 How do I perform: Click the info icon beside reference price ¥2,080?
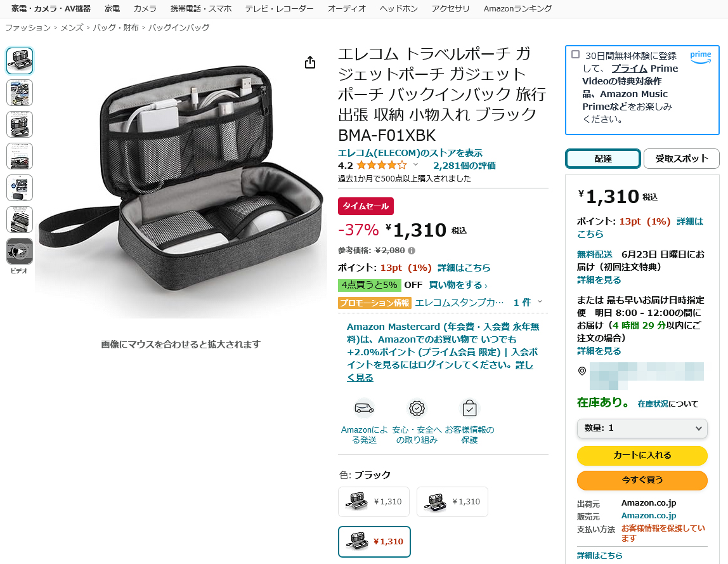pyautogui.click(x=412, y=251)
